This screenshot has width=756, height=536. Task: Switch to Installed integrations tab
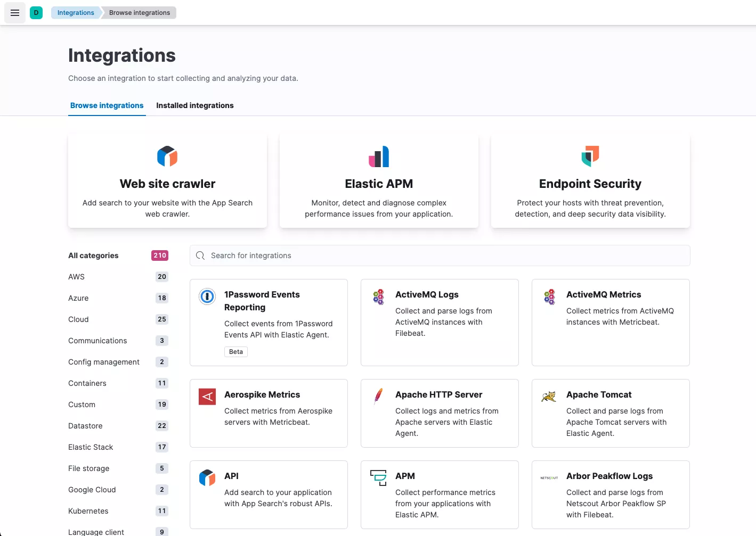tap(195, 105)
